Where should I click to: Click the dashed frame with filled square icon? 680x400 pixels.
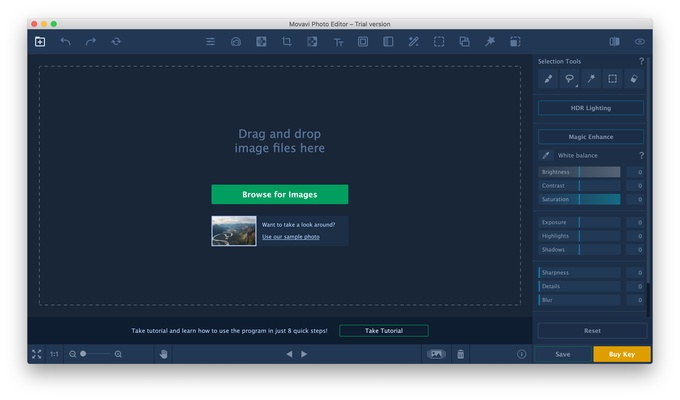tap(515, 42)
